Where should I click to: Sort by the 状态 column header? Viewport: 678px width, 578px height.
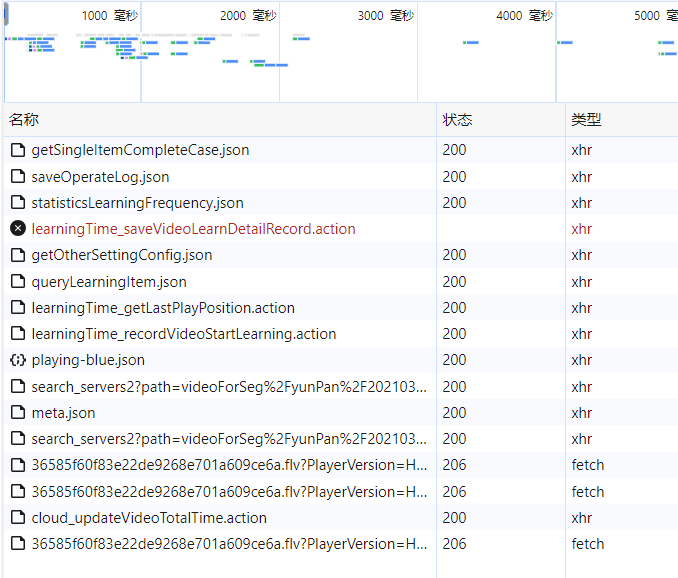coord(457,120)
